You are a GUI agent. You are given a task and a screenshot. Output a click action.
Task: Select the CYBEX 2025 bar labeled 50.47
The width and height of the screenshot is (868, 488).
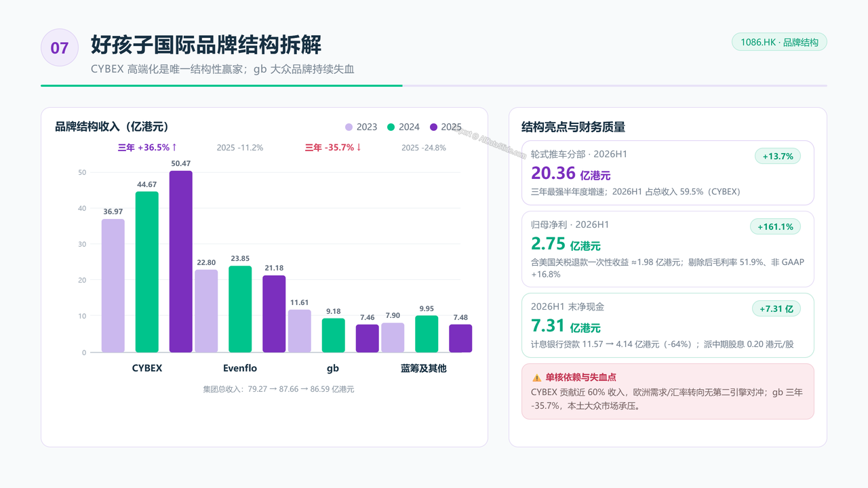[x=181, y=262]
